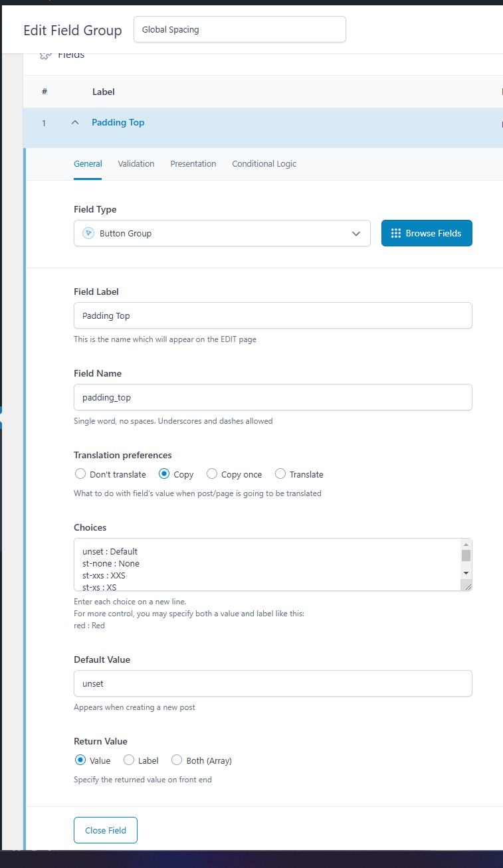Screen dimensions: 503x868
Task: Click the Field Type dropdown arrow
Action: point(356,233)
